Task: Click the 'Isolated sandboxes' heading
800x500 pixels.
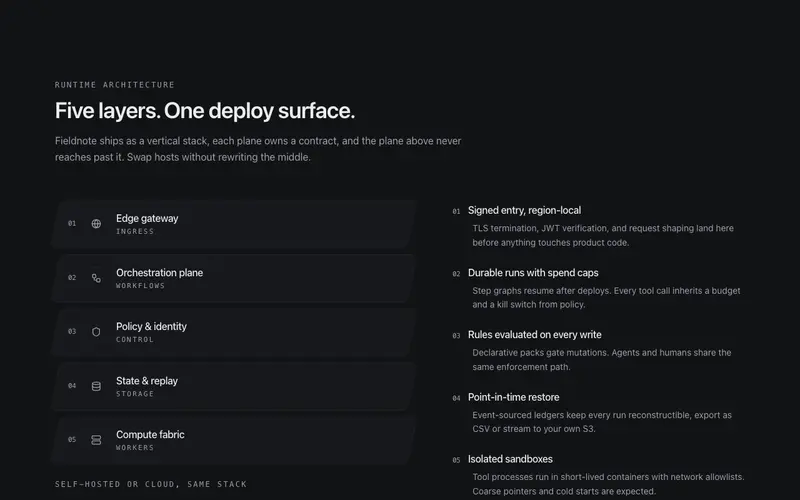Action: coord(510,459)
